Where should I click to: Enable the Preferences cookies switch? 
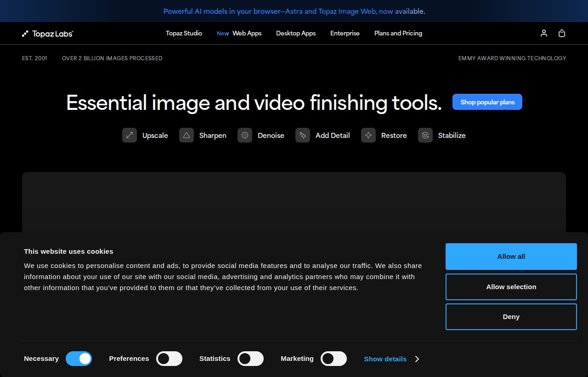[169, 359]
